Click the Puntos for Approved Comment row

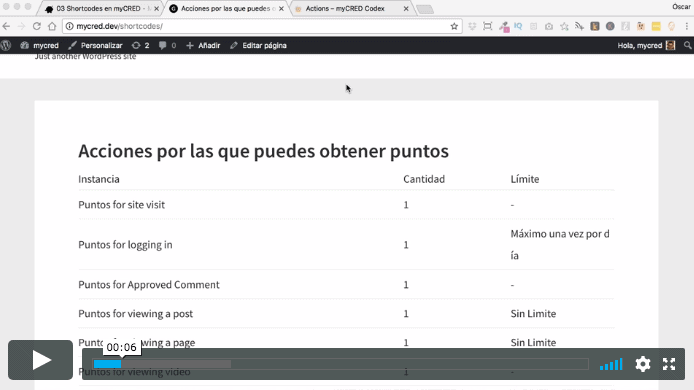tap(346, 285)
